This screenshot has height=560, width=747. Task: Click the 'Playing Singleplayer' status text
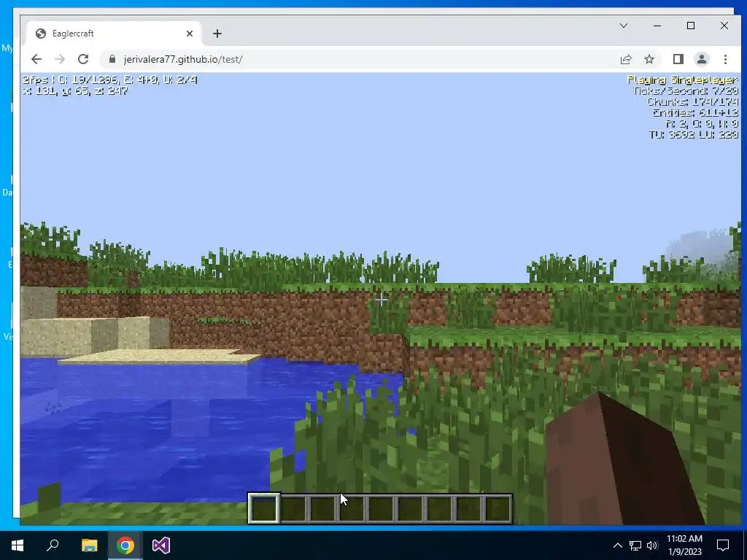coord(682,79)
